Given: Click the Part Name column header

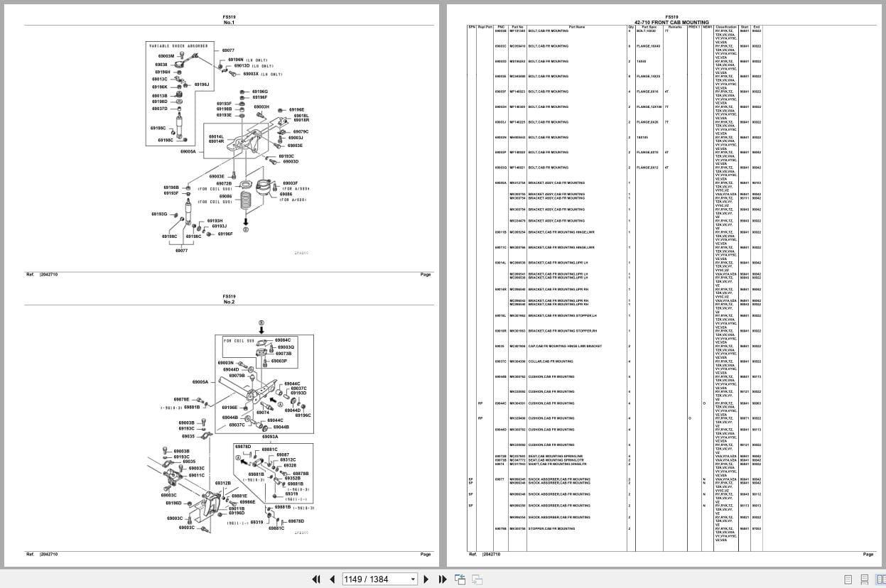Looking at the screenshot, I should click(x=577, y=27).
